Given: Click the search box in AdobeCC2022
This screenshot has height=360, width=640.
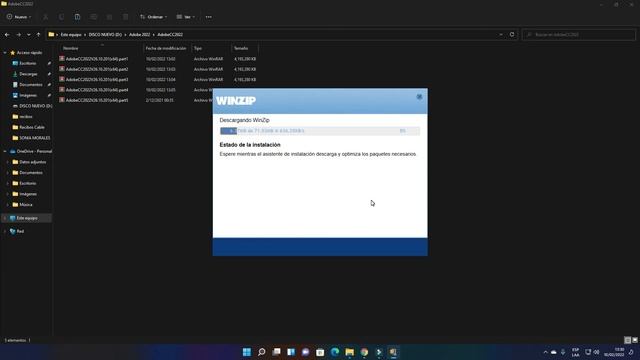Looking at the screenshot, I should [x=578, y=35].
